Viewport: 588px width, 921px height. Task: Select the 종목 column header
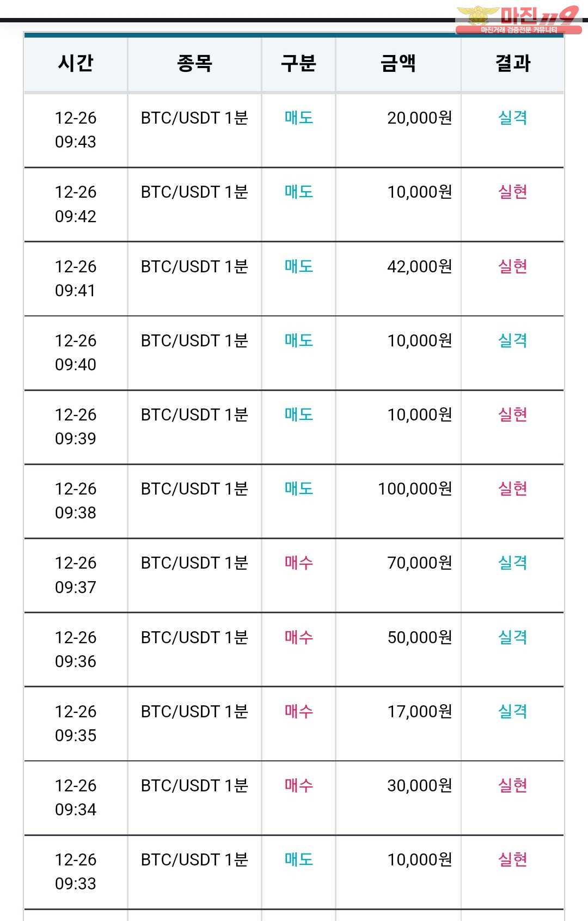[x=194, y=63]
